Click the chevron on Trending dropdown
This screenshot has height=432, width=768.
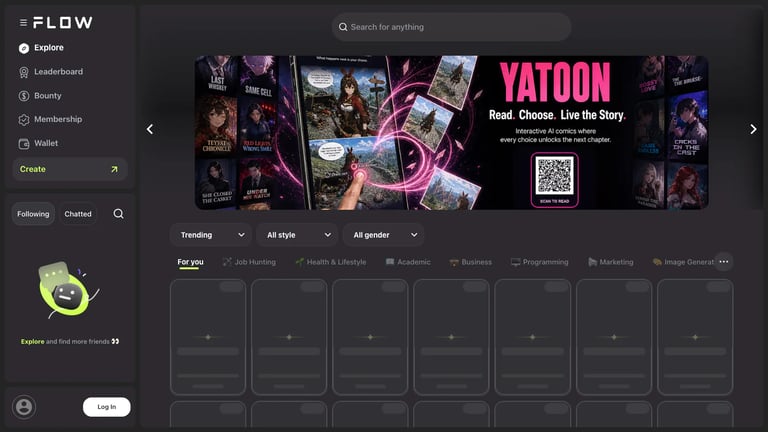point(241,235)
